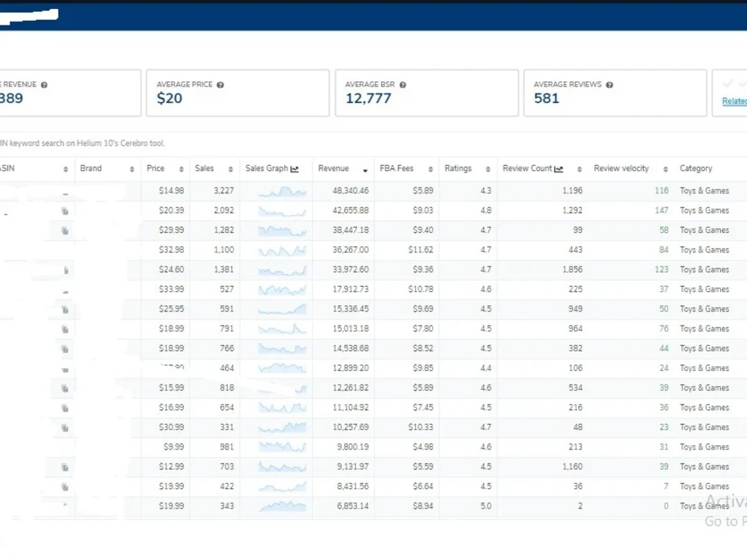Click the 4.3 rating cell

(x=486, y=190)
